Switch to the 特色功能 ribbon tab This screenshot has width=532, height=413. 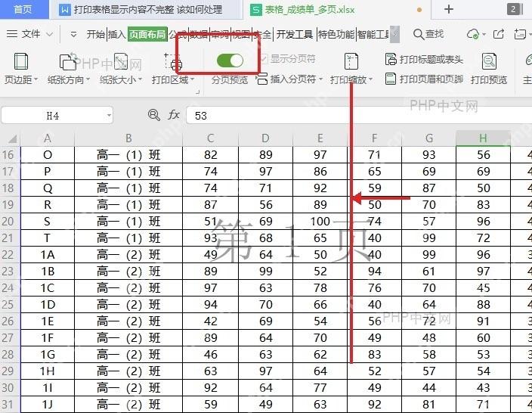tap(336, 34)
